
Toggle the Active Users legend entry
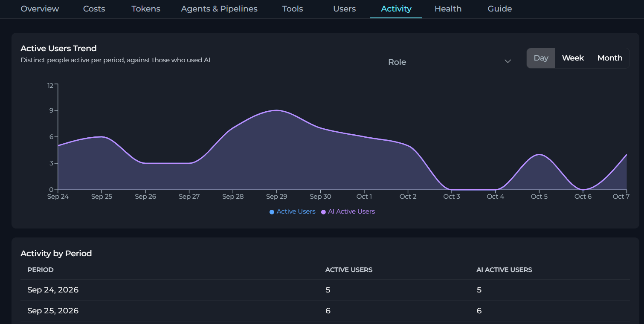(293, 211)
